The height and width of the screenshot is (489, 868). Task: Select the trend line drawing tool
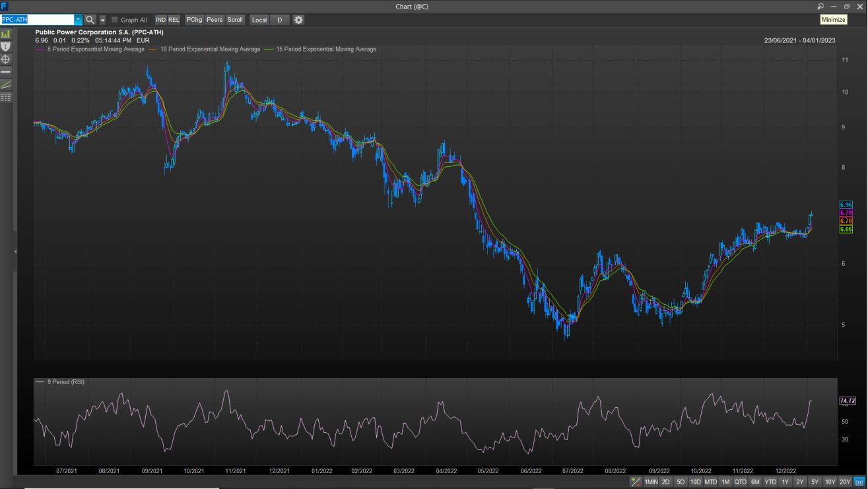(6, 84)
